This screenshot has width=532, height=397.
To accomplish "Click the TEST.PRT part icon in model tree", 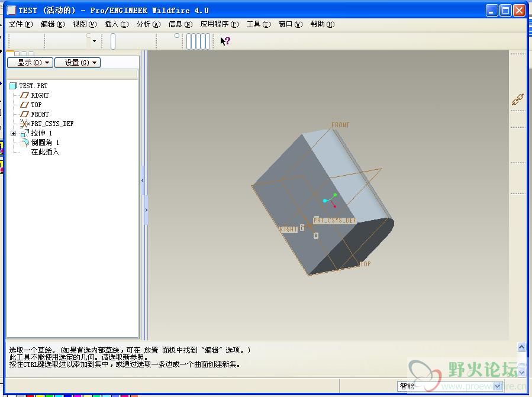I will 13,86.
